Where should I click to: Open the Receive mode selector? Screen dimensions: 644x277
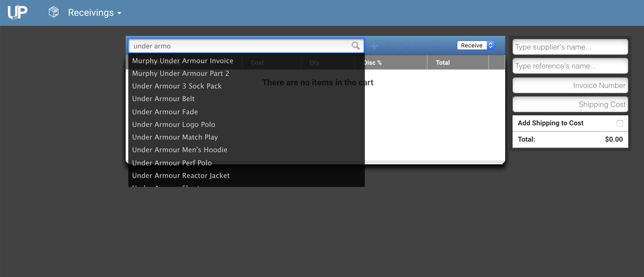click(476, 45)
